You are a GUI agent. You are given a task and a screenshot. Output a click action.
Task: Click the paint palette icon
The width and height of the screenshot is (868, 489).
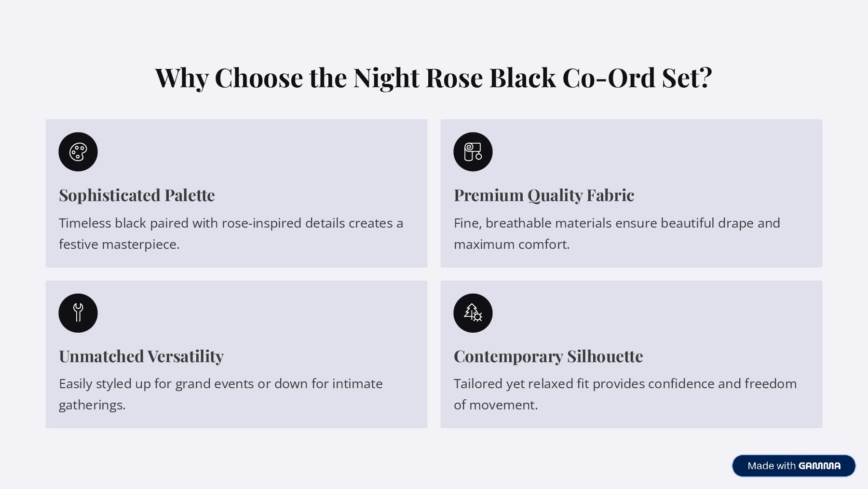pos(78,152)
